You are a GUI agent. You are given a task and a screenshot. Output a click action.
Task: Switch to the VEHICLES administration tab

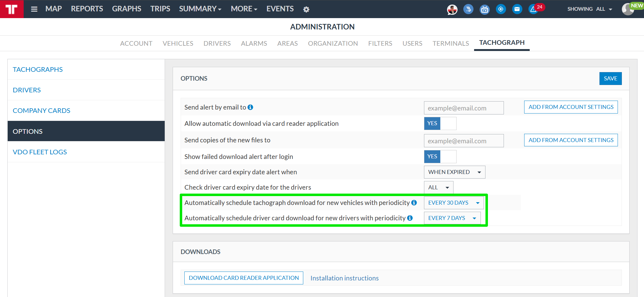point(178,44)
